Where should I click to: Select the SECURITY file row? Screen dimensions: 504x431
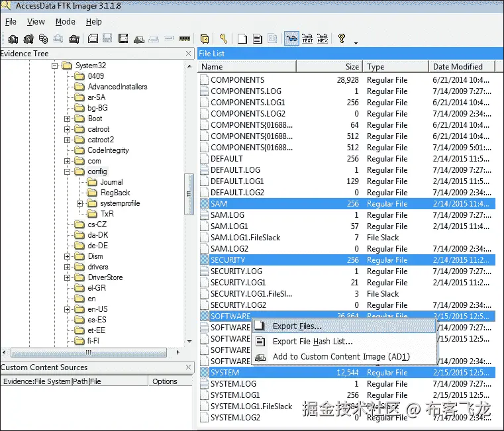pos(347,260)
